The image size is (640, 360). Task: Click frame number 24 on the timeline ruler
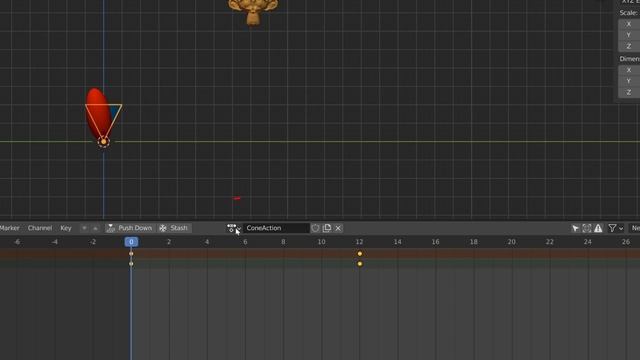coord(587,242)
